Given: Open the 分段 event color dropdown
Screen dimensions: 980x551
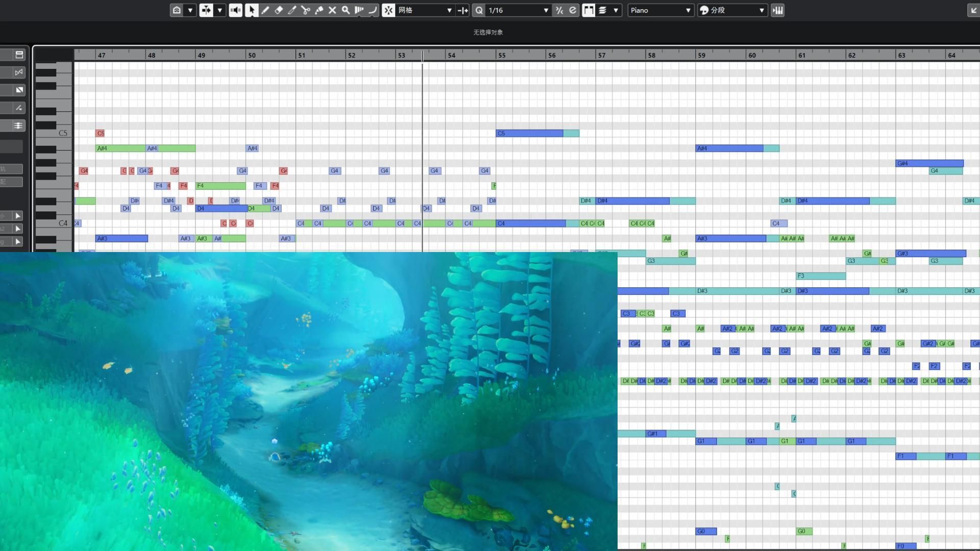Looking at the screenshot, I should [732, 10].
